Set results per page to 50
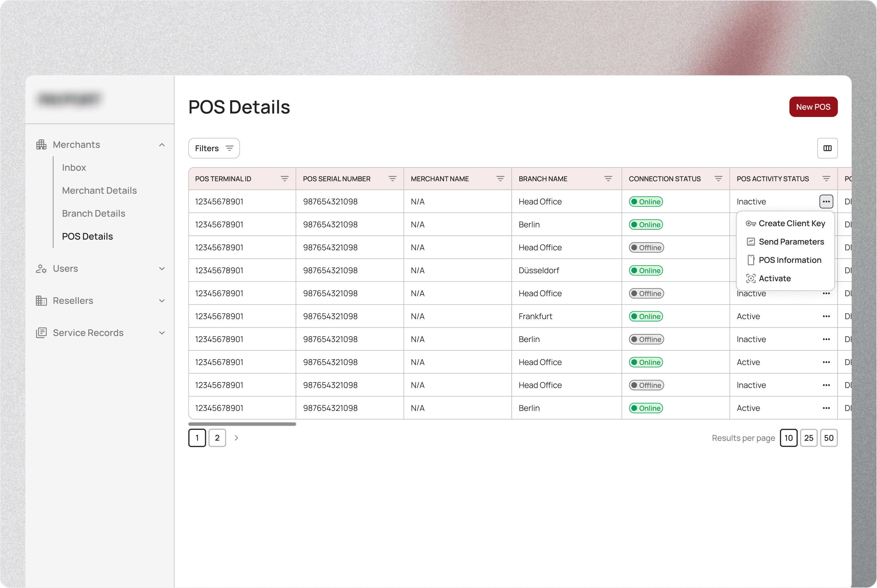 click(x=829, y=438)
